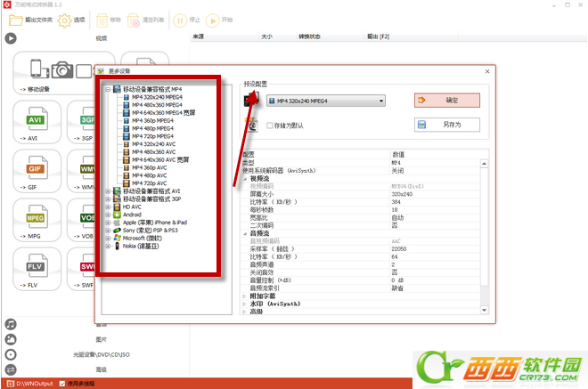Select MP4 640x360 MPEG4 widescreen preset
588x389 pixels.
point(163,113)
